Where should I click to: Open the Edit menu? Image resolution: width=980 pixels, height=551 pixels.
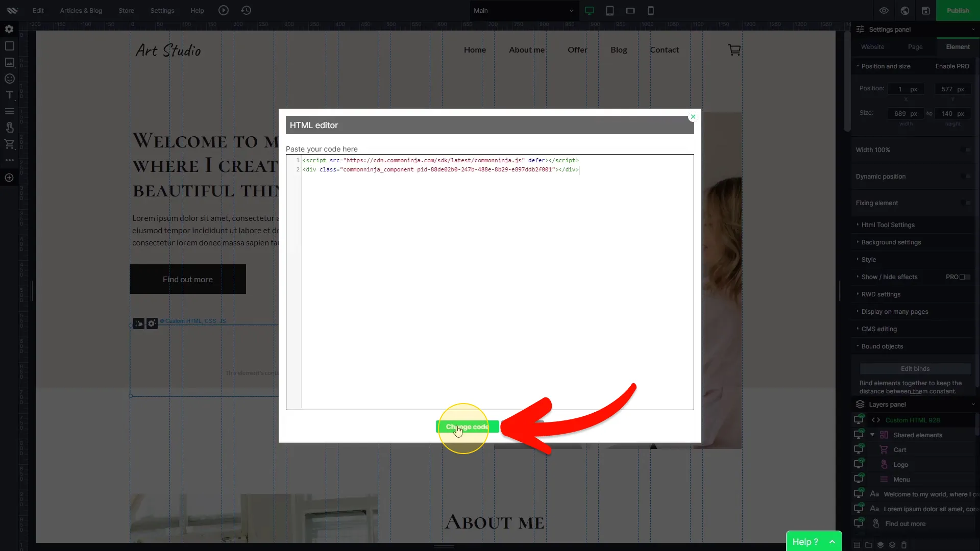[x=38, y=11]
